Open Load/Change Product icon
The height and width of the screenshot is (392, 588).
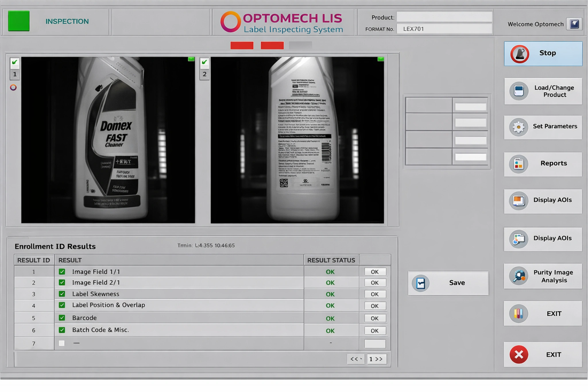[x=519, y=91]
